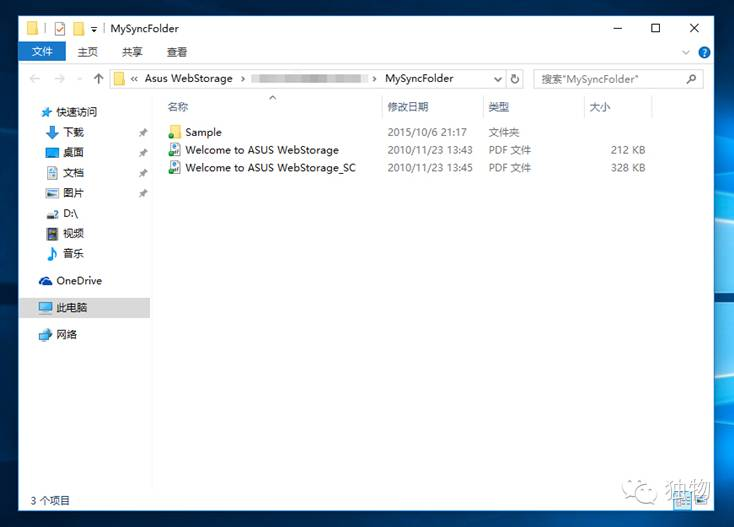Expand the ribbon with the chevron
Image resolution: width=734 pixels, height=527 pixels.
tap(686, 52)
